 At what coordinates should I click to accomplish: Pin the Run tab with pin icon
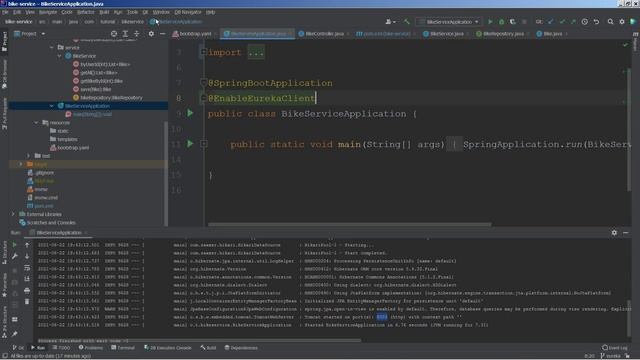tap(15, 333)
